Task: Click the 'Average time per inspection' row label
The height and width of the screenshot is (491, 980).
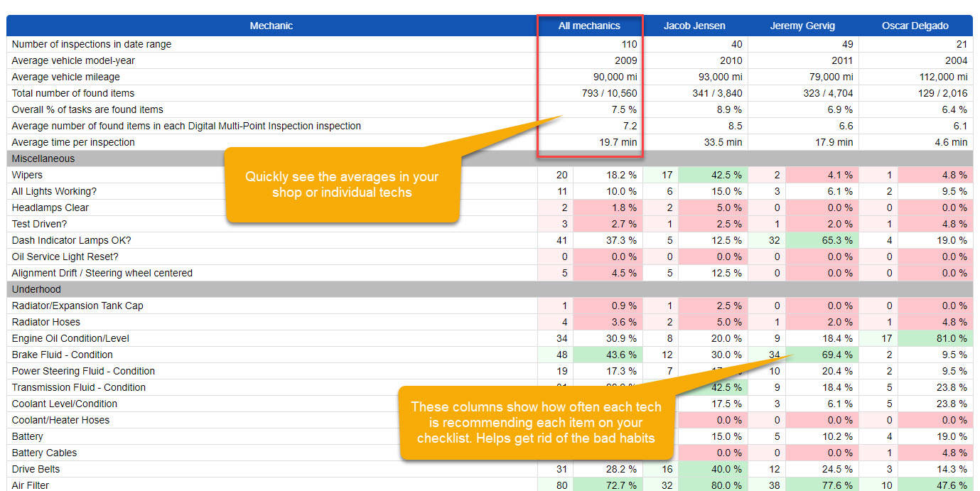Action: (x=73, y=142)
